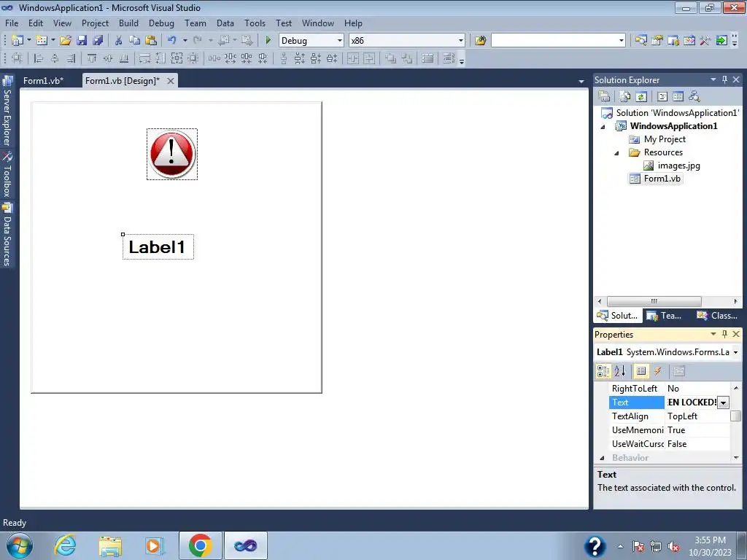Click the Undo arrow icon
Viewport: 747px width, 560px height.
click(x=172, y=41)
